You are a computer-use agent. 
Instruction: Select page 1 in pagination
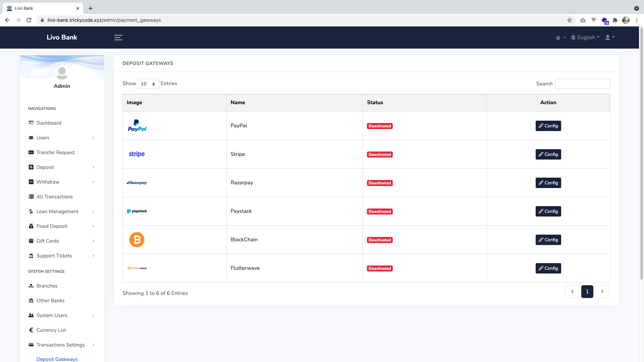click(587, 292)
